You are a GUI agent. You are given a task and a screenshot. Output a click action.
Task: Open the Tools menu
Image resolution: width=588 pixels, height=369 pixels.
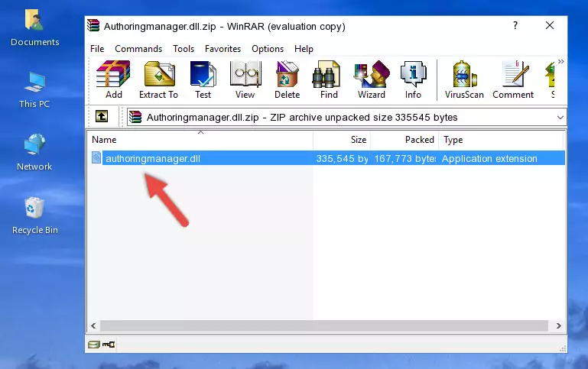coord(184,49)
